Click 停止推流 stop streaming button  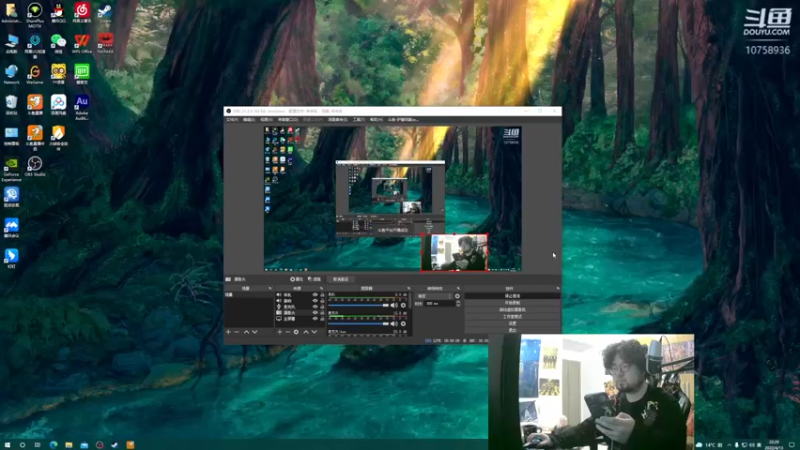(512, 296)
